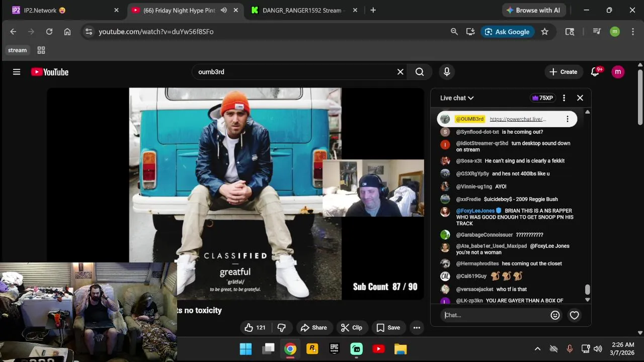Click Browse with AI button
644x362 pixels.
click(534, 10)
